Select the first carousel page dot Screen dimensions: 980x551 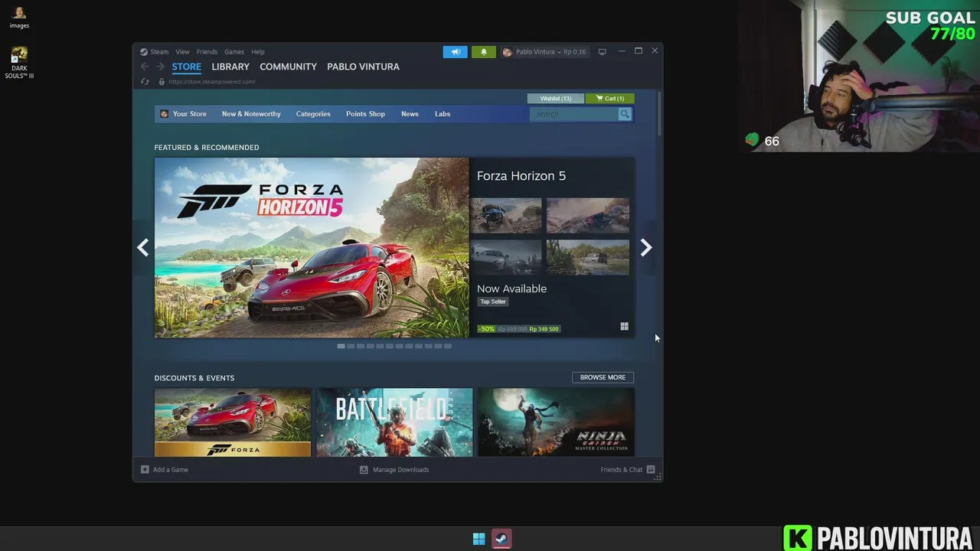(x=341, y=346)
